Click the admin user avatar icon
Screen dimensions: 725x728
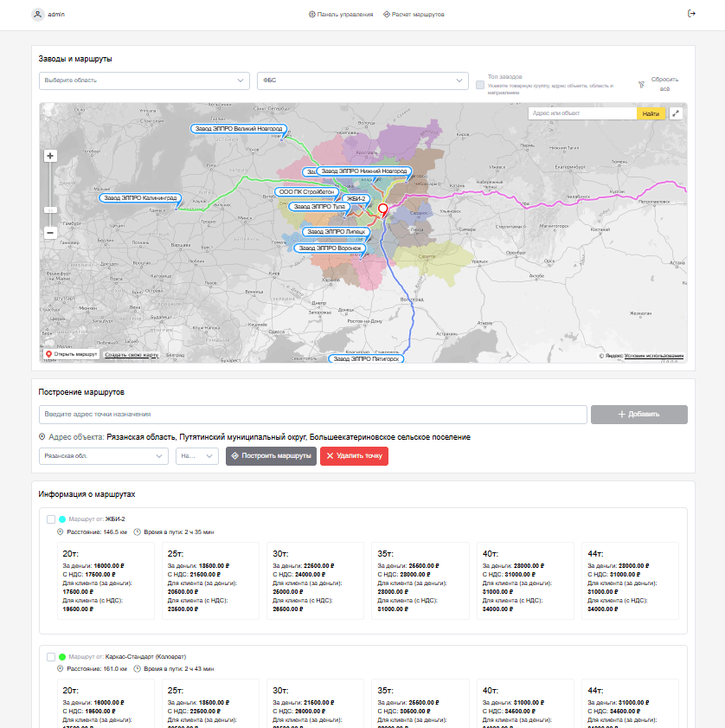tap(37, 15)
